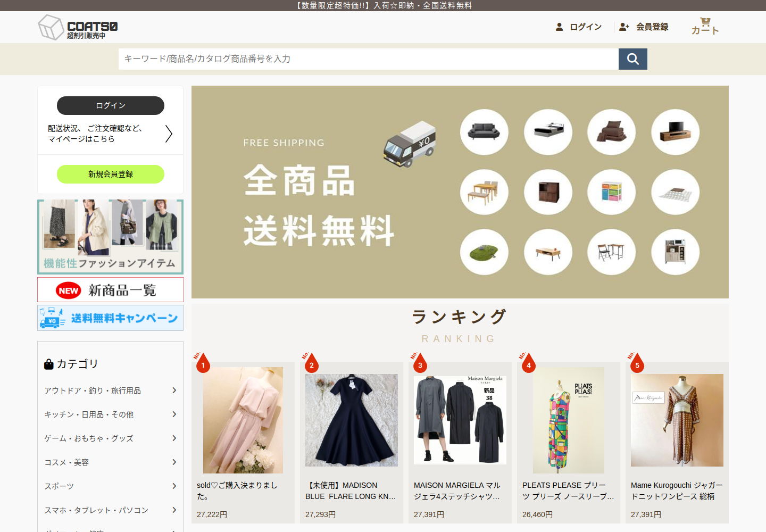Click the No.4 ranking badge
Screen dimensions: 766x532
pyautogui.click(x=528, y=362)
